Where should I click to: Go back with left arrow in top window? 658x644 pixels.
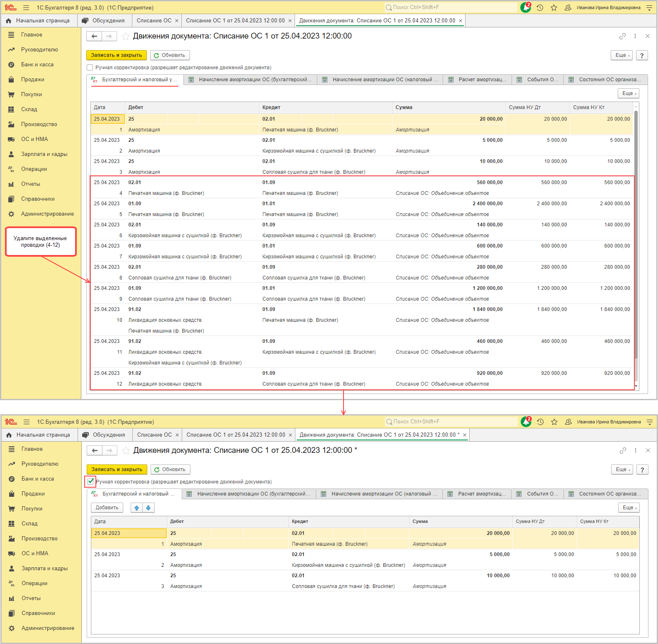94,36
